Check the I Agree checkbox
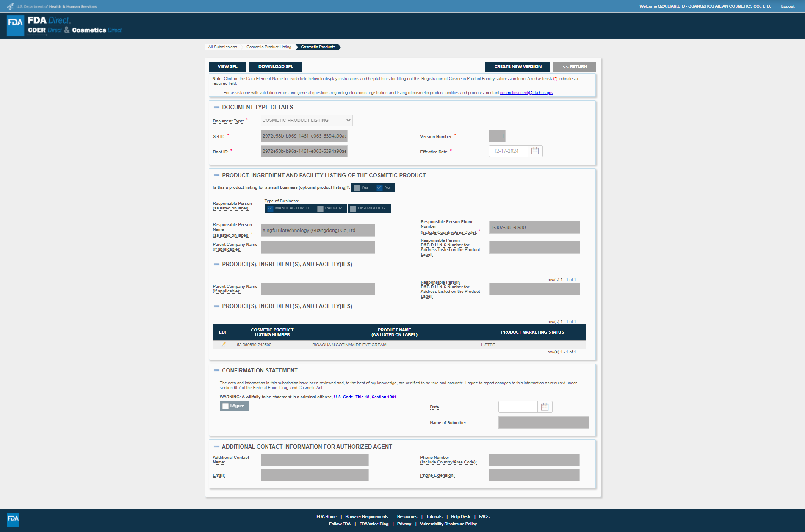The height and width of the screenshot is (532, 805). (x=226, y=406)
